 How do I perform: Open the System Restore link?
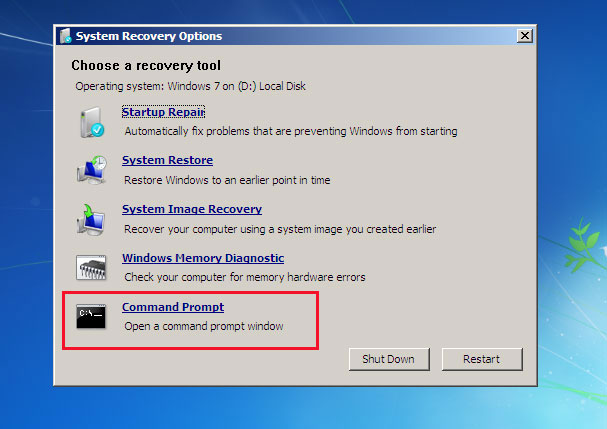pos(168,160)
